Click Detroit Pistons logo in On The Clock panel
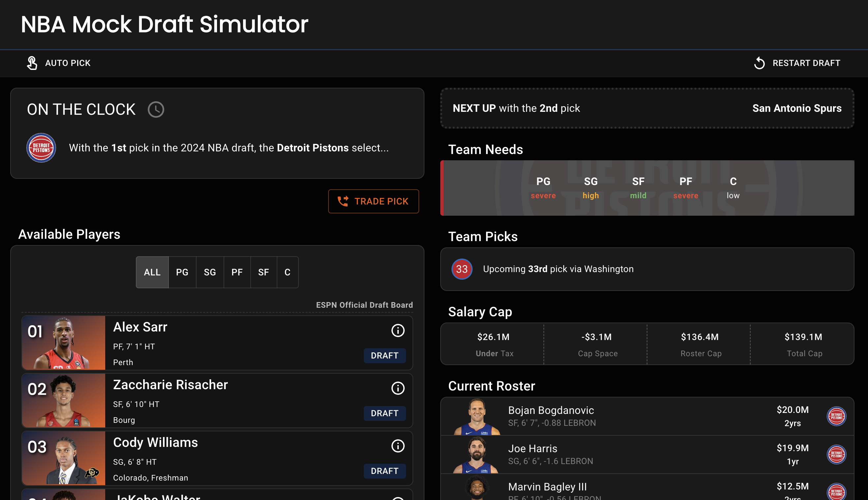The width and height of the screenshot is (868, 500). click(41, 148)
